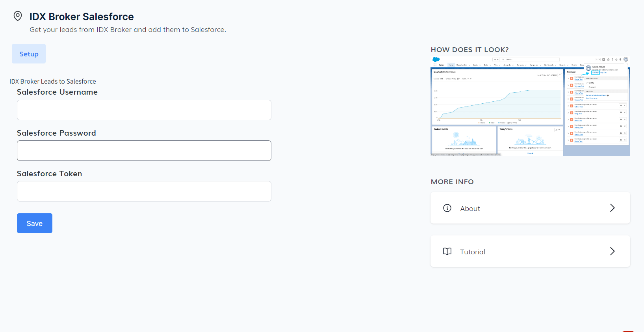Image resolution: width=644 pixels, height=332 pixels.
Task: Click the info circle icon beside About
Action: (x=447, y=208)
